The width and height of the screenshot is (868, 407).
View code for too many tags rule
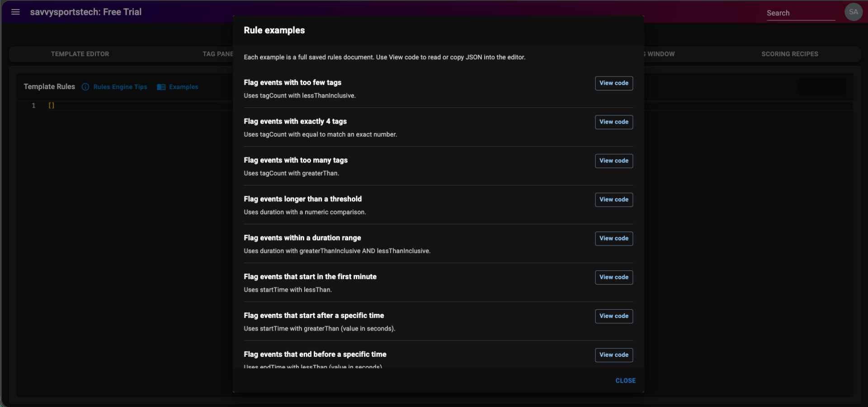tap(613, 161)
